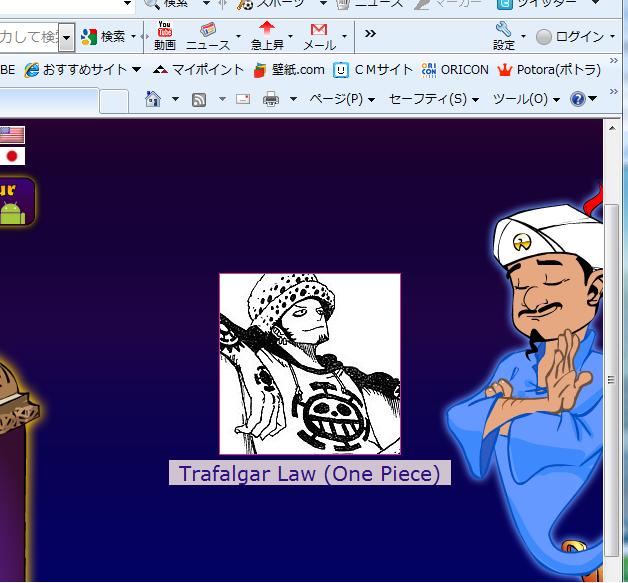Click the Read mail envelope icon
628x583 pixels.
(243, 99)
